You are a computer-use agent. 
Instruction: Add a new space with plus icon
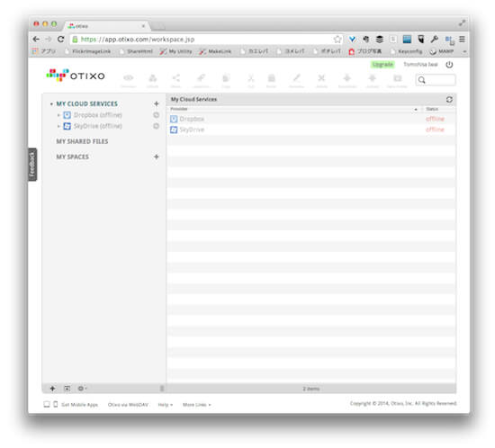coord(156,157)
